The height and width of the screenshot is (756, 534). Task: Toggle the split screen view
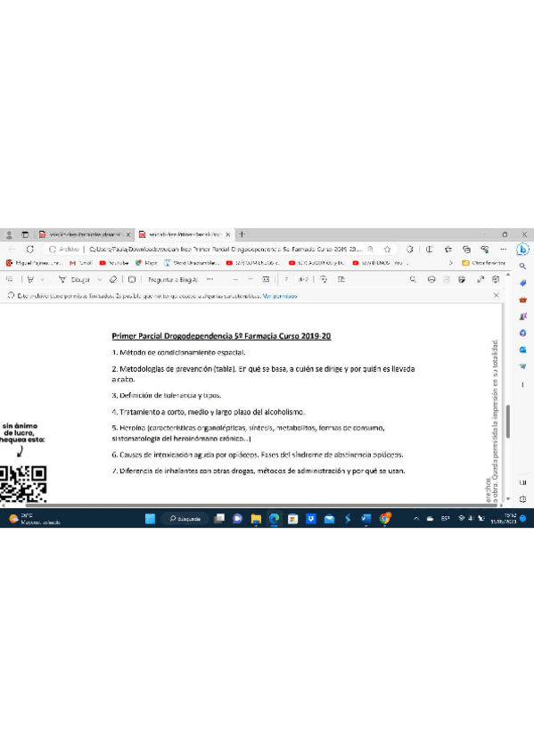click(429, 250)
